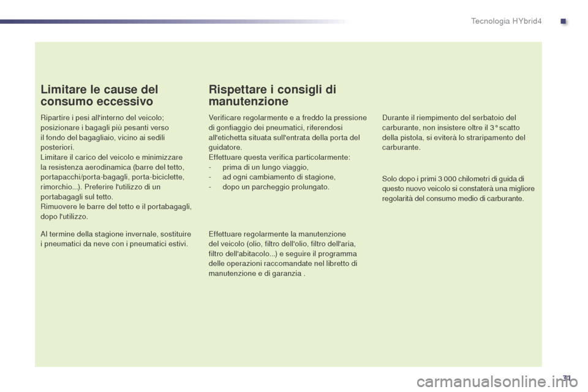
Task: Click paragraph starting 'Durante il riempimento del serbatoio'
Action: pos(454,132)
